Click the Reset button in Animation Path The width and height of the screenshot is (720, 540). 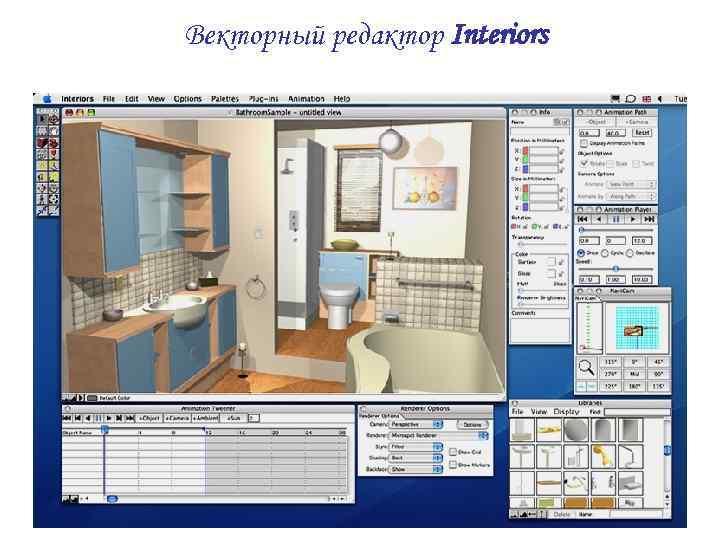[642, 132]
